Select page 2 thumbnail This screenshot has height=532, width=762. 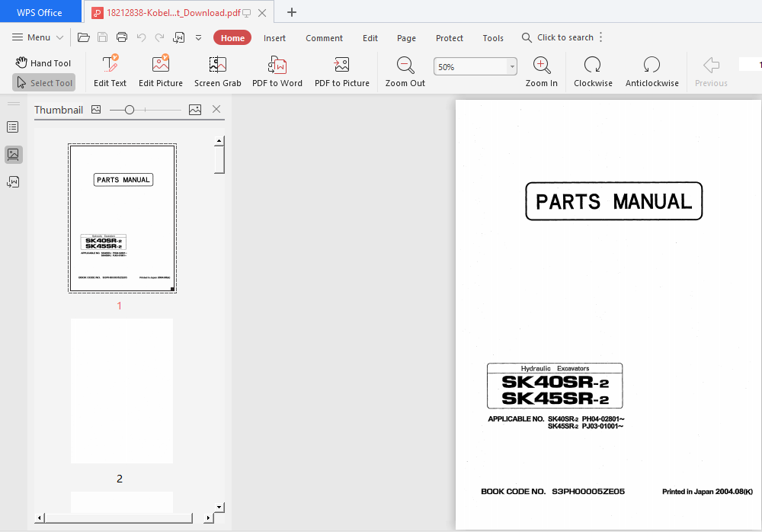pos(122,391)
